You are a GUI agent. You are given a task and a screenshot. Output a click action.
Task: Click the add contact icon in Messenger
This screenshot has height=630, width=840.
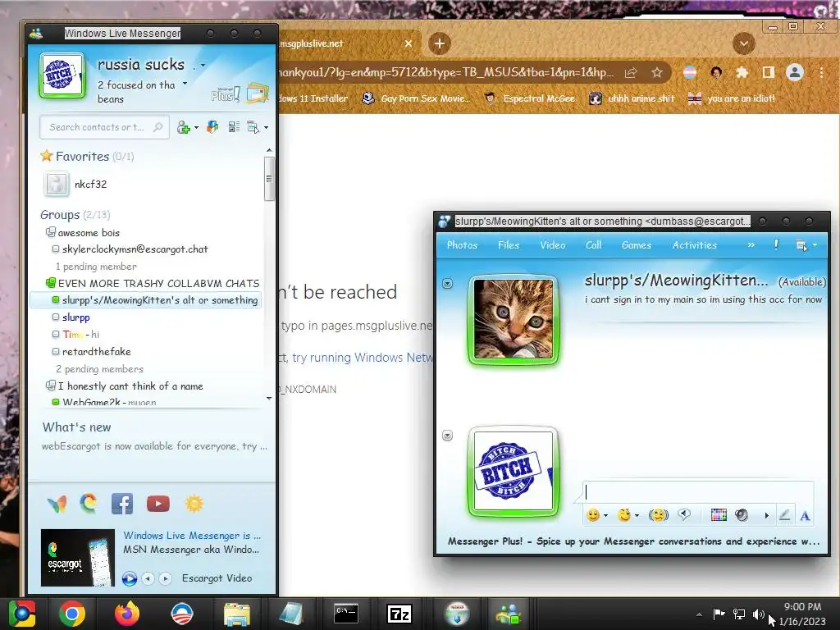[x=184, y=127]
